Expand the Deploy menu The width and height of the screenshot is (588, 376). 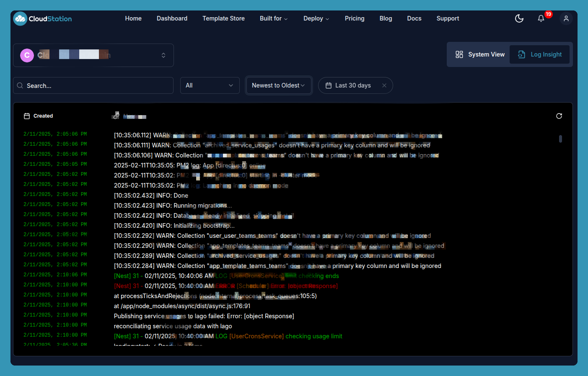(316, 18)
